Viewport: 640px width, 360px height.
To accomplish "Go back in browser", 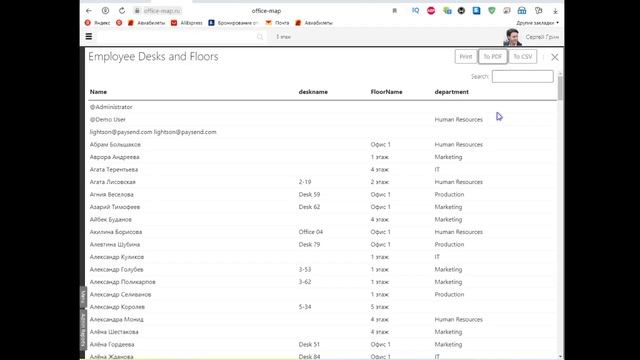I will [x=89, y=11].
